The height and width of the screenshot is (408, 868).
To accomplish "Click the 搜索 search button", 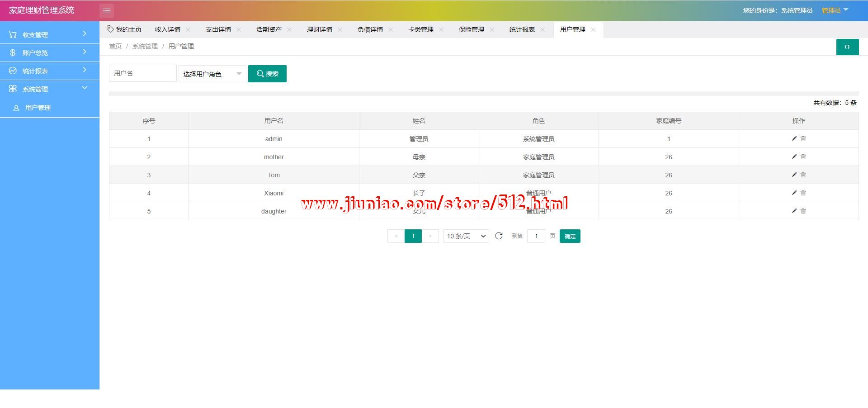I will 267,74.
